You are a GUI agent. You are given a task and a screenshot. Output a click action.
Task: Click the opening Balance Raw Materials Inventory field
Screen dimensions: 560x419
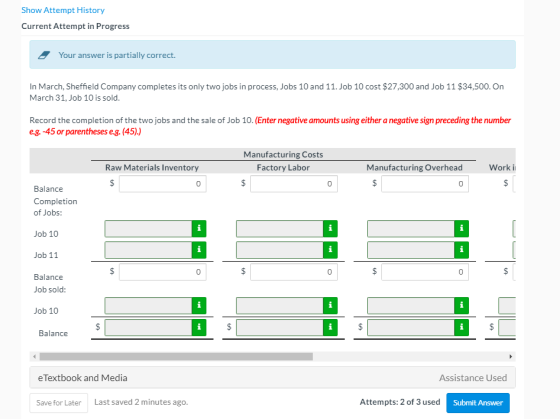pos(163,184)
